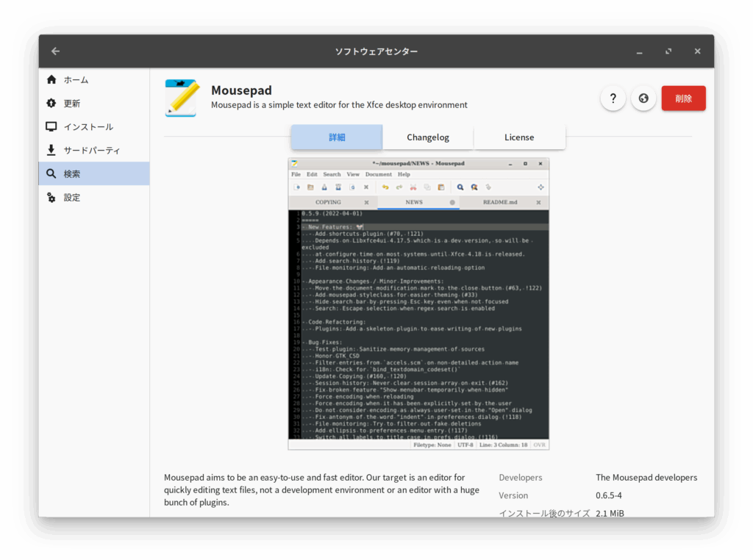Viewport: 753px width, 560px height.
Task: Click the version value 0.6.5-4
Action: point(608,495)
